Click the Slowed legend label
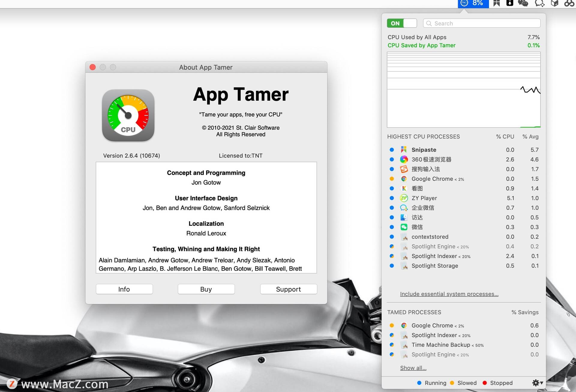Image resolution: width=576 pixels, height=392 pixels. 467,383
